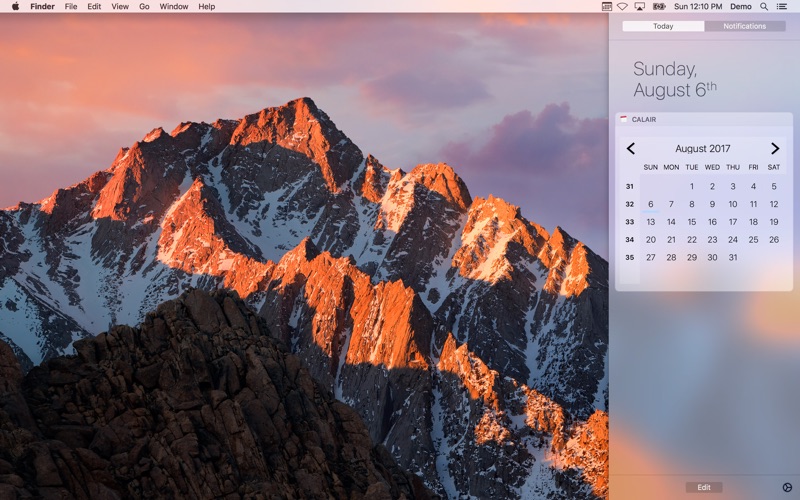Open the Apple menu

pos(15,6)
